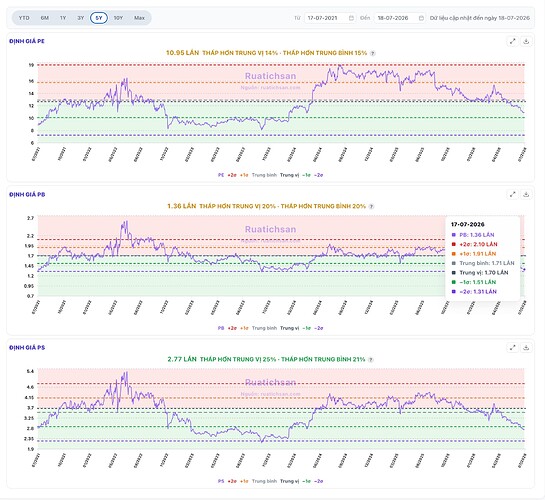Select the YTD time range
Screen dimensions: 545x500
click(x=24, y=18)
